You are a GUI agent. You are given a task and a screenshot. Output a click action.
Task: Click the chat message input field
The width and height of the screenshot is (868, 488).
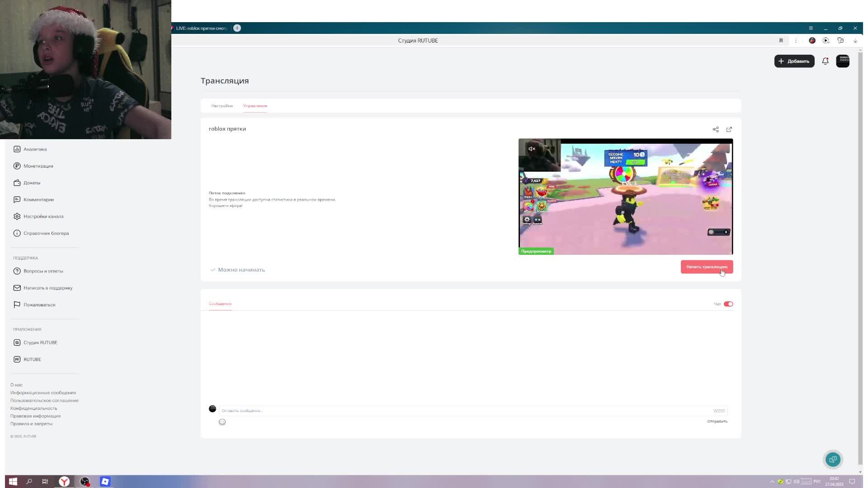coord(466,411)
